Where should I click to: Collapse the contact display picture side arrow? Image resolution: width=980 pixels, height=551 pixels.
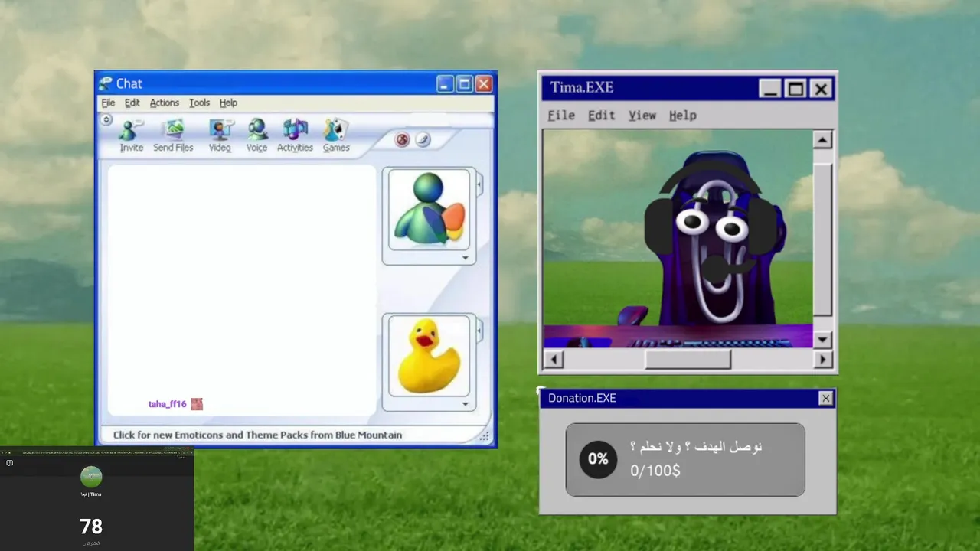tap(479, 184)
